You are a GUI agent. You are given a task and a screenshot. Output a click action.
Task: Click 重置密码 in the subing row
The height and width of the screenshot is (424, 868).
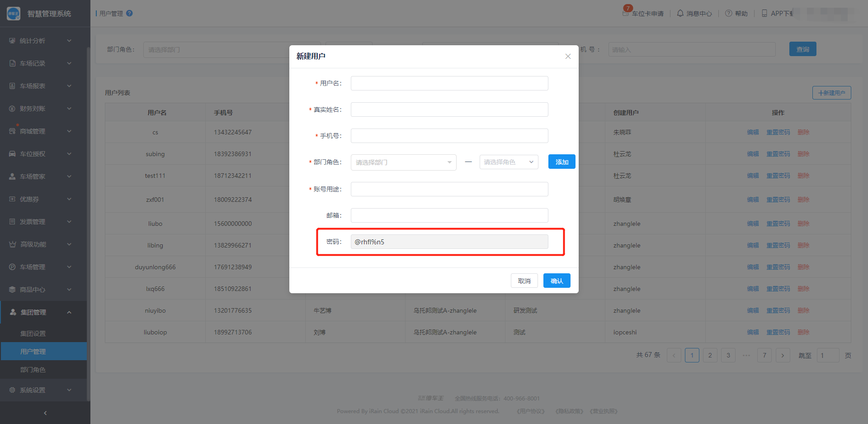(x=778, y=154)
